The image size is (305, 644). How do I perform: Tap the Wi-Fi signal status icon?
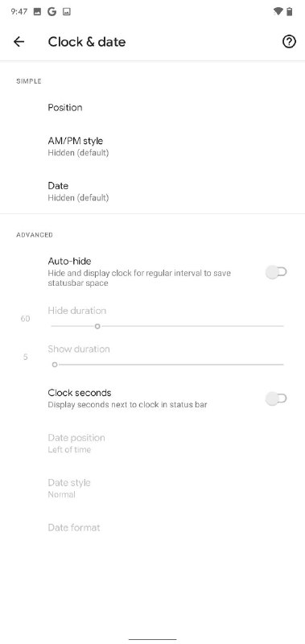tap(278, 11)
